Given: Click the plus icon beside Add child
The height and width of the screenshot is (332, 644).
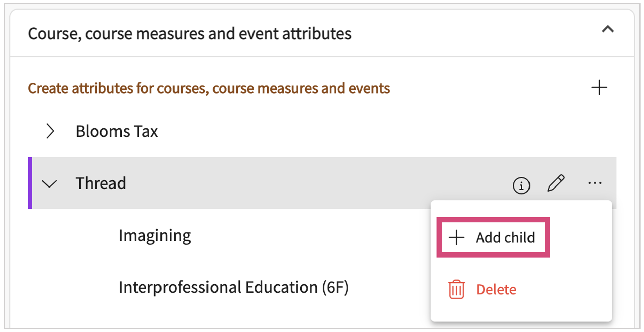Looking at the screenshot, I should [x=456, y=238].
